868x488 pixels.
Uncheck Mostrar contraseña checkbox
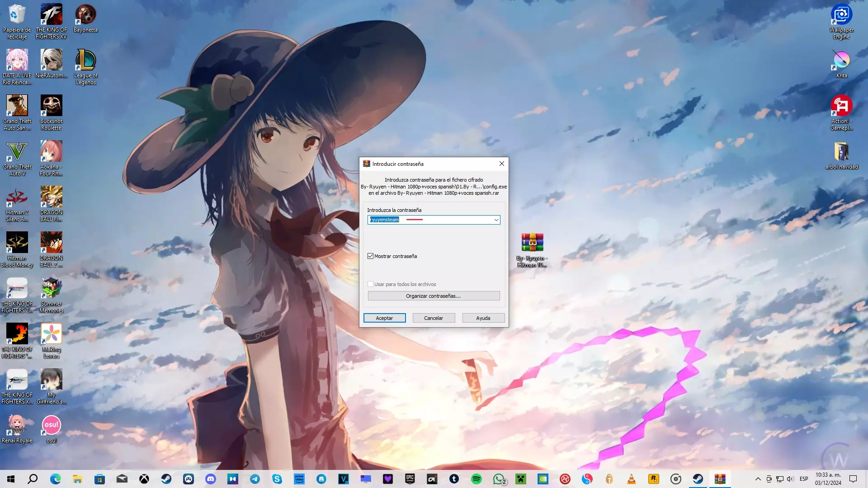click(371, 256)
